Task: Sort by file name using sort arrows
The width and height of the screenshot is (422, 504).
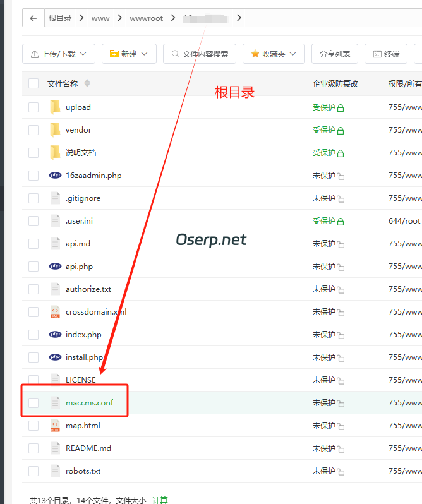Action: (87, 83)
